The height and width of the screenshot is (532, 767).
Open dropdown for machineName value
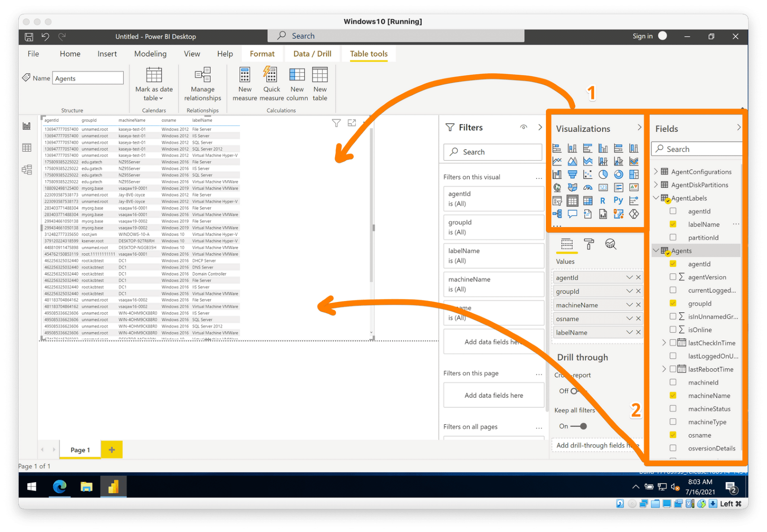tap(629, 305)
